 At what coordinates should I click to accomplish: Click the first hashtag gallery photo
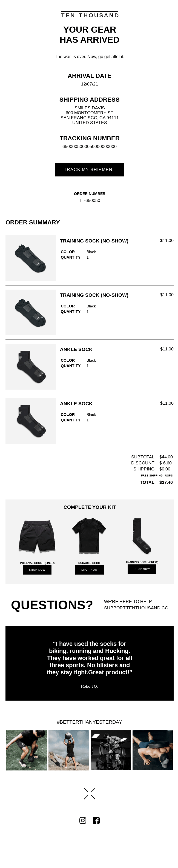coord(26,749)
